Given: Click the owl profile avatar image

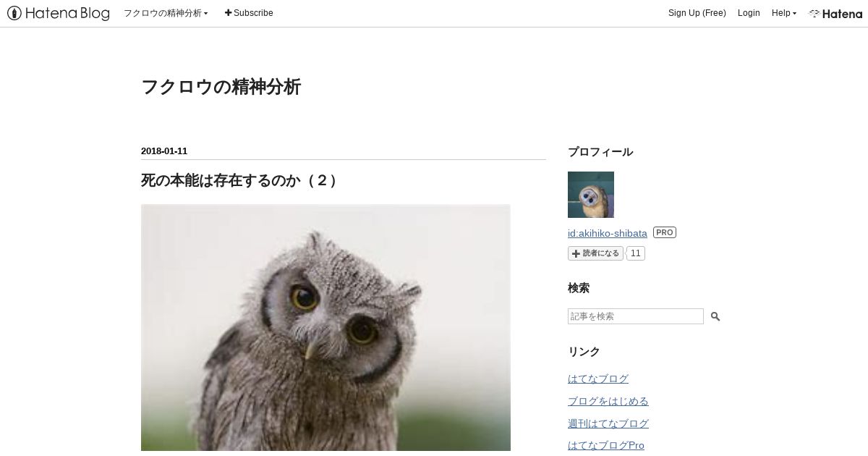Looking at the screenshot, I should pyautogui.click(x=591, y=195).
